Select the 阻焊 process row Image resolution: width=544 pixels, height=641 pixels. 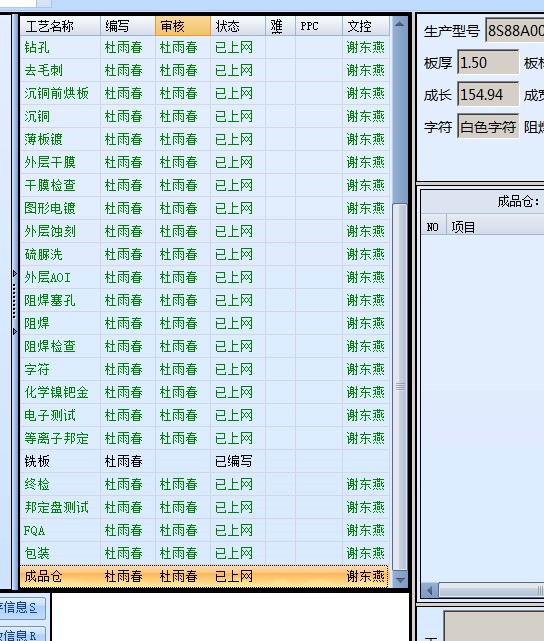(205, 323)
